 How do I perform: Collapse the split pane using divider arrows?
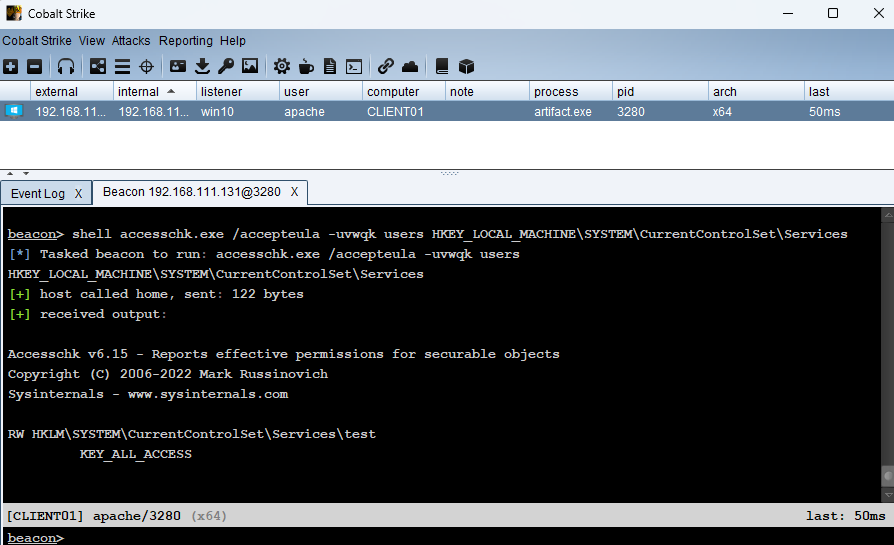11,174
